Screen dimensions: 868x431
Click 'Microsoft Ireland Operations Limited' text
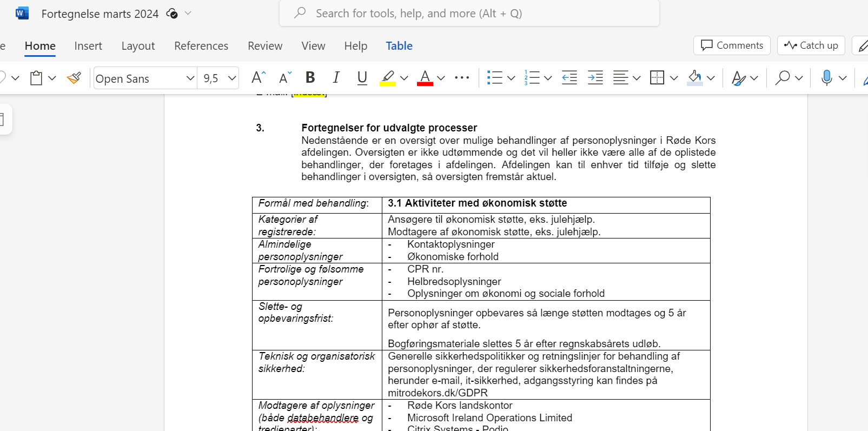click(490, 418)
